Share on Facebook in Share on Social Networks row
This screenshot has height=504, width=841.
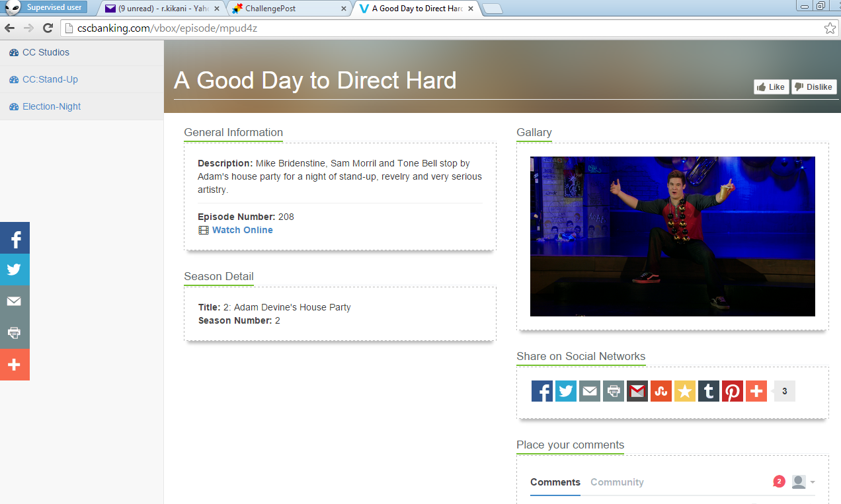point(542,391)
